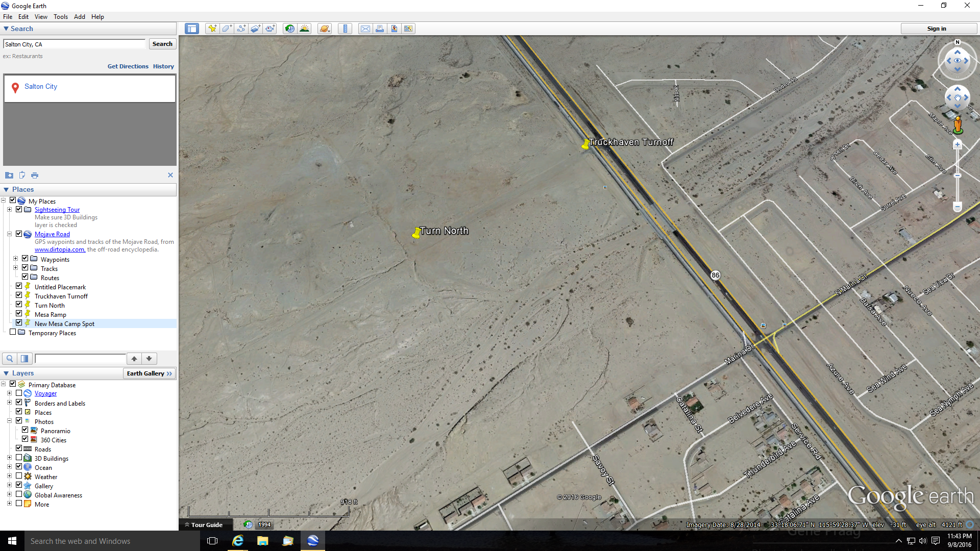Click the zoom out minus button
Viewport: 980px width, 551px height.
pyautogui.click(x=958, y=207)
